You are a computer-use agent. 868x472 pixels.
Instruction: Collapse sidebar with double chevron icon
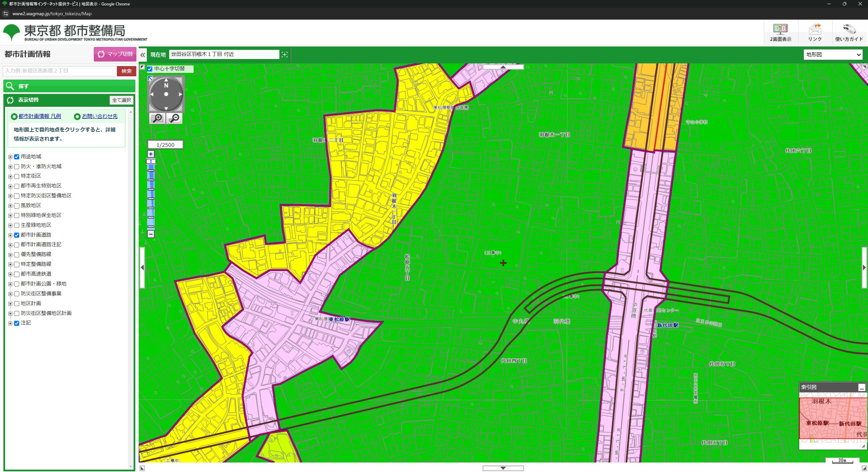[143, 55]
